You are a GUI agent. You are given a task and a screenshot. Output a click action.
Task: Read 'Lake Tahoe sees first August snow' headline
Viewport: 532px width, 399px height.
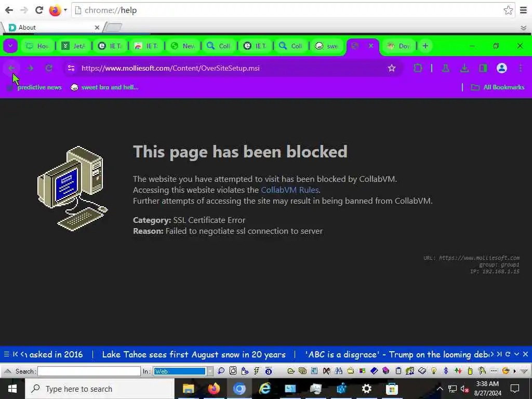point(194,354)
